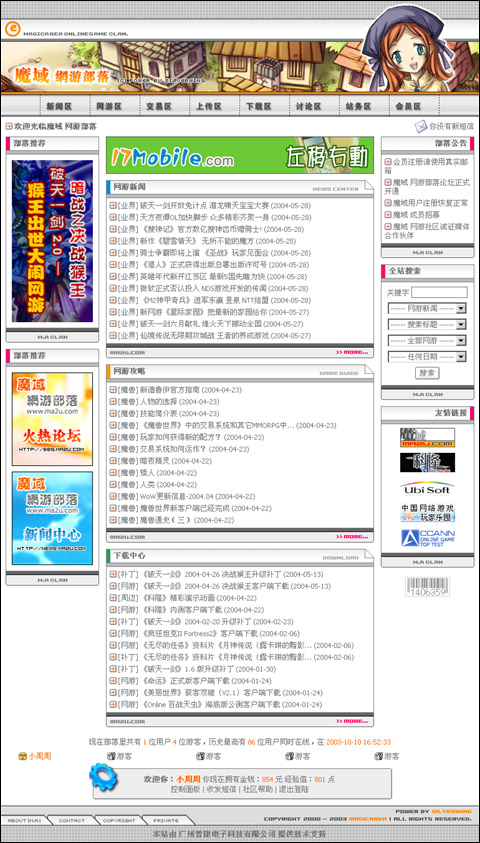The image size is (480, 843).
Task: Open the 全部网游 dropdown
Action: pos(427,341)
